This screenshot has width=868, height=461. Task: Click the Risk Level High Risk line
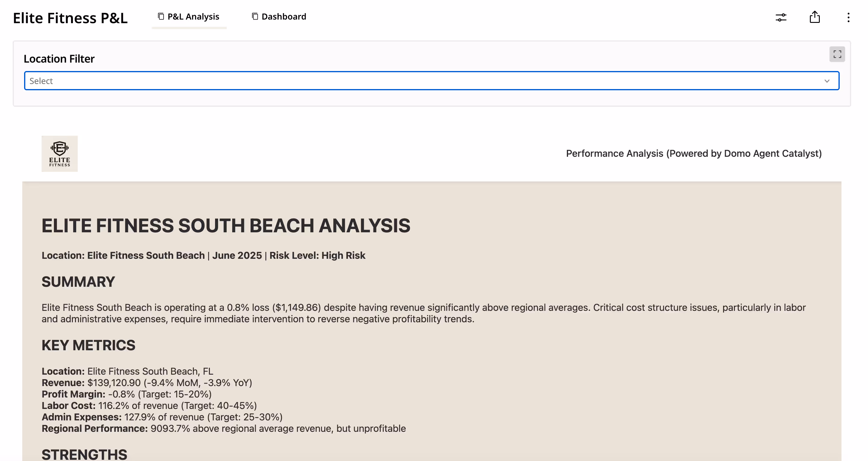(317, 255)
